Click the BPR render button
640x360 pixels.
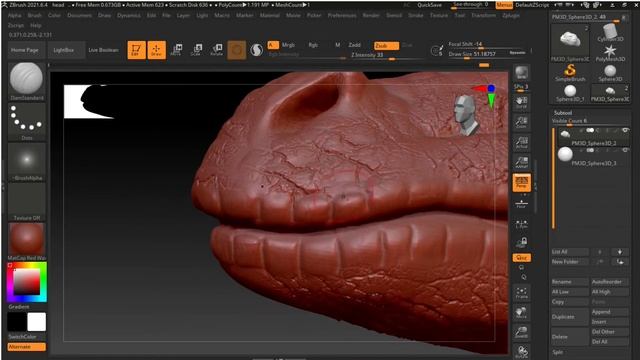(521, 73)
